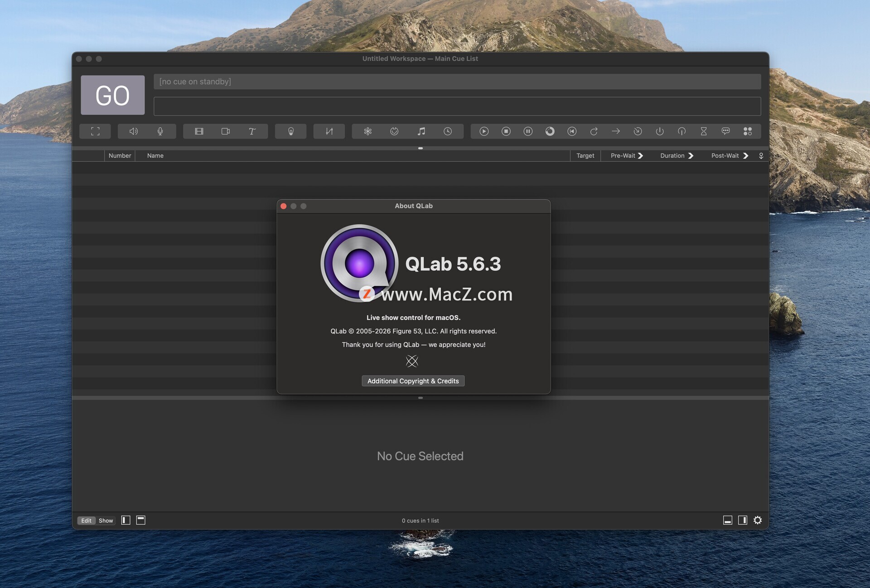Click the QLab app icon in About
The image size is (870, 588).
point(359,263)
